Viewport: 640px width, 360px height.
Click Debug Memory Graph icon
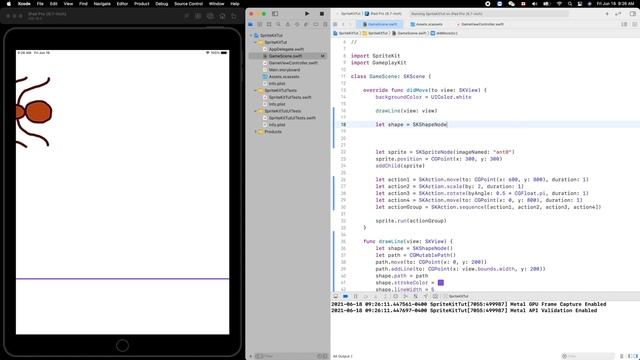(405, 296)
